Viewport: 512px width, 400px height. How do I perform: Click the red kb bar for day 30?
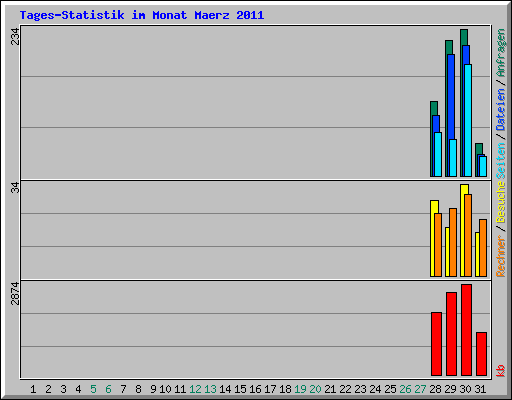pos(466,330)
